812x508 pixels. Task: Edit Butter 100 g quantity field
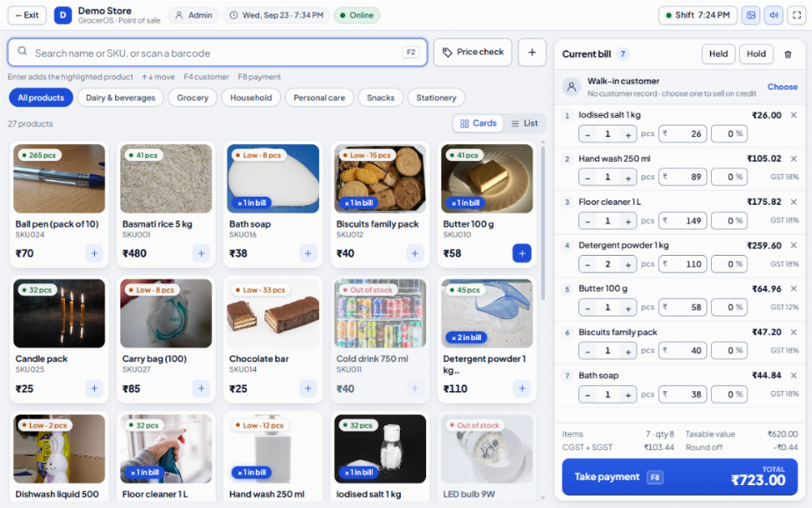click(x=607, y=308)
